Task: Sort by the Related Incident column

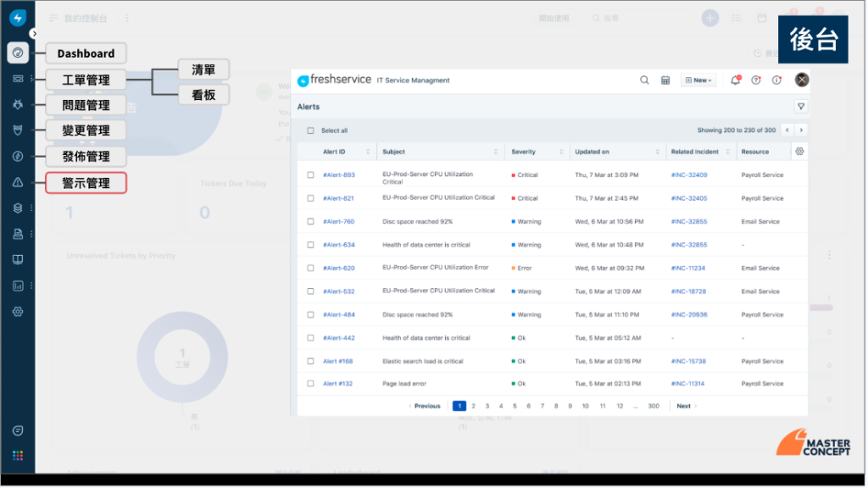Action: [729, 152]
